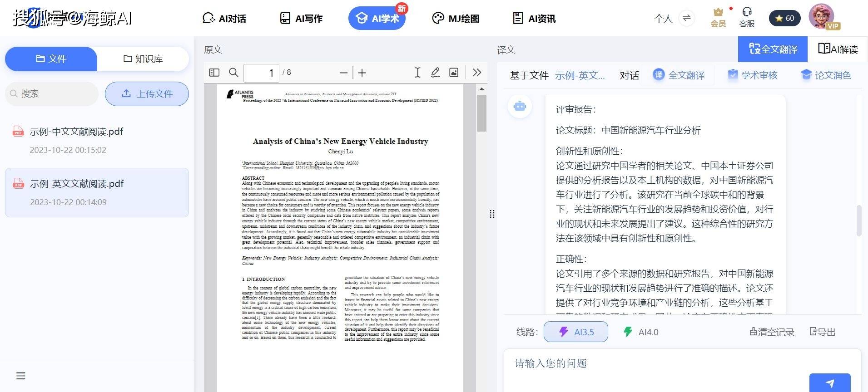Open the AI对话 chat section

[x=224, y=19]
